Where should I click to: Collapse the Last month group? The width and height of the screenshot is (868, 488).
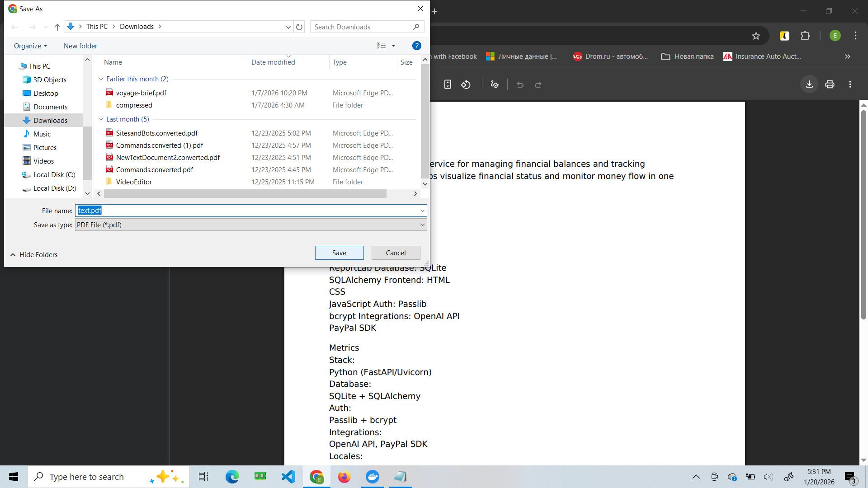tap(101, 119)
